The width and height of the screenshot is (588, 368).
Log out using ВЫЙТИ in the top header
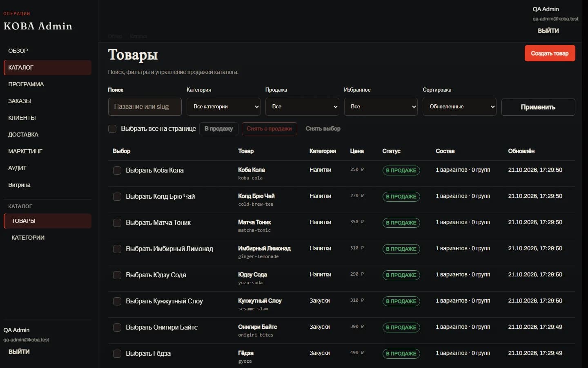tap(548, 31)
